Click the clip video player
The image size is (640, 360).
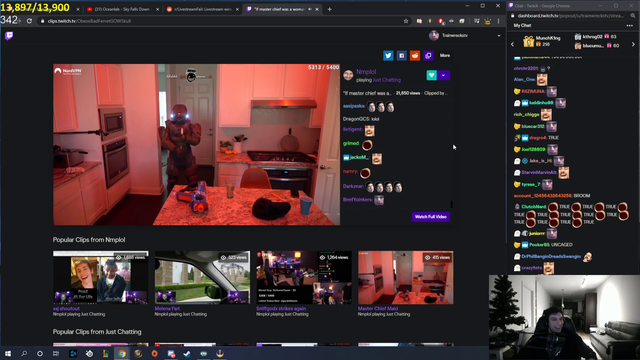196,144
